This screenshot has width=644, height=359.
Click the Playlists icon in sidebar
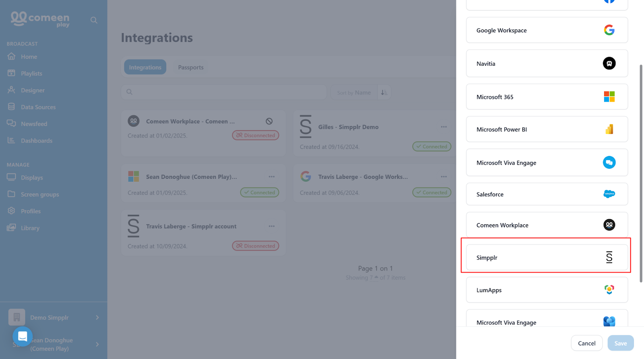pyautogui.click(x=11, y=73)
